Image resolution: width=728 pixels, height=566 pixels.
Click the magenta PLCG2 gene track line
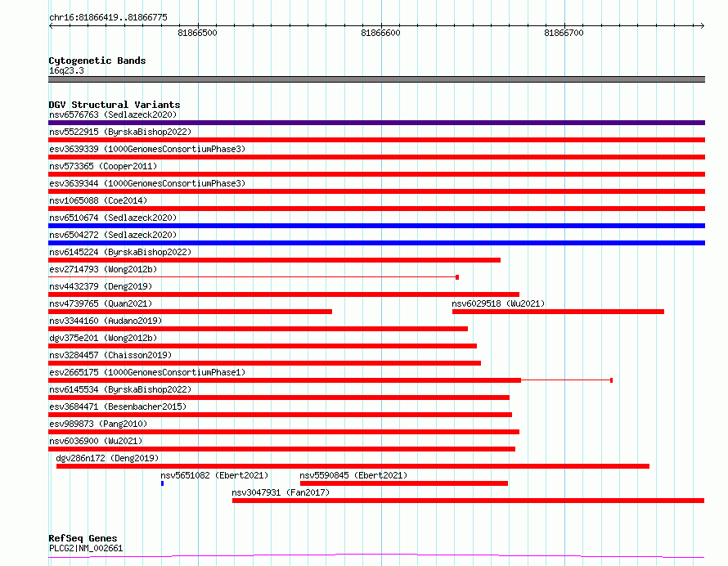tap(376, 555)
